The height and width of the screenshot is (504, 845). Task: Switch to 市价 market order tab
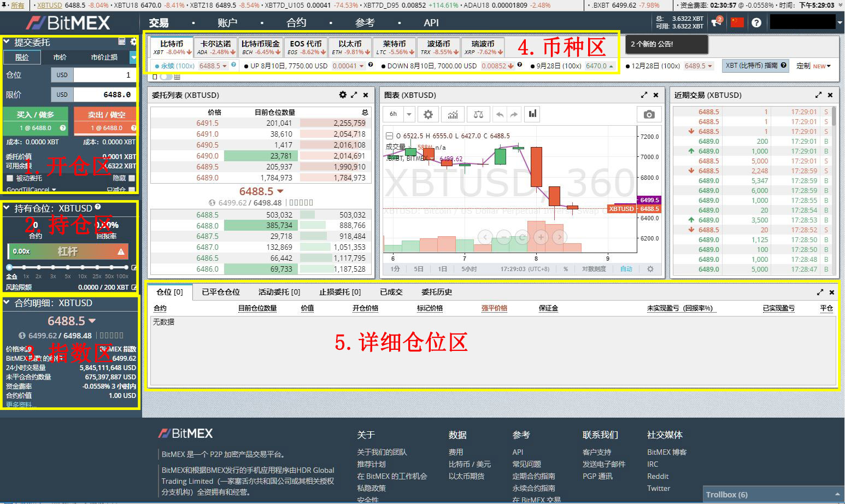pos(60,57)
